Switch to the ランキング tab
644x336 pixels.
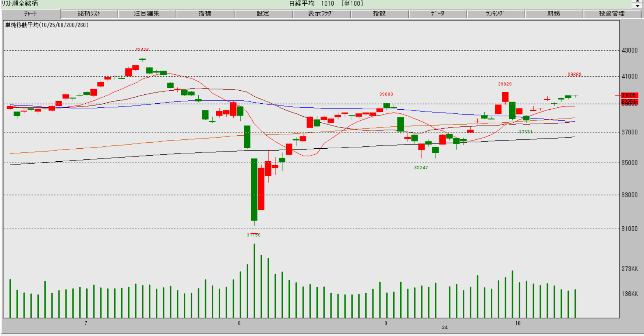pyautogui.click(x=496, y=14)
